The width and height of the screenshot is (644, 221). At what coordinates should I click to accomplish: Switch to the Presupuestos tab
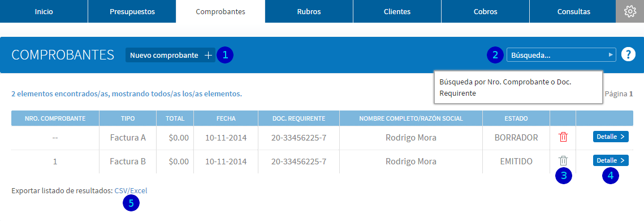(x=132, y=11)
